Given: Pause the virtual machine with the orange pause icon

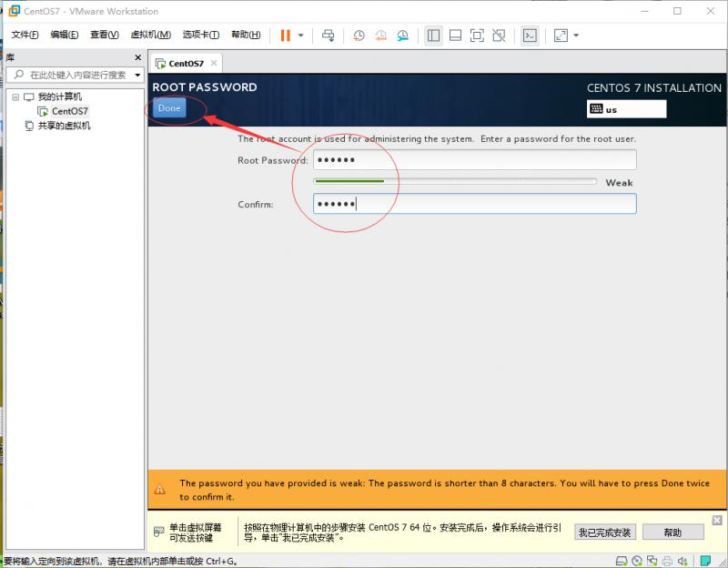Looking at the screenshot, I should [x=285, y=35].
